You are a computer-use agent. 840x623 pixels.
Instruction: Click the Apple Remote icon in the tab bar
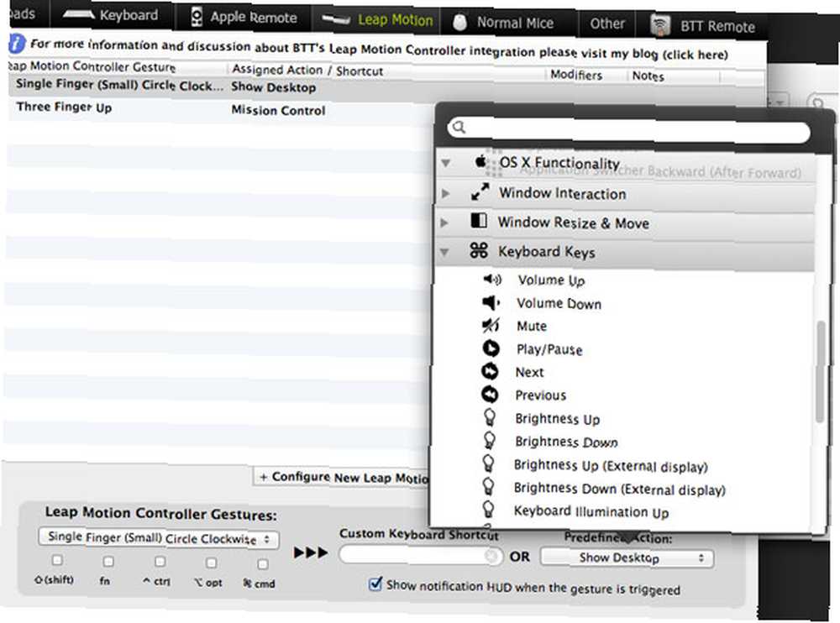197,17
